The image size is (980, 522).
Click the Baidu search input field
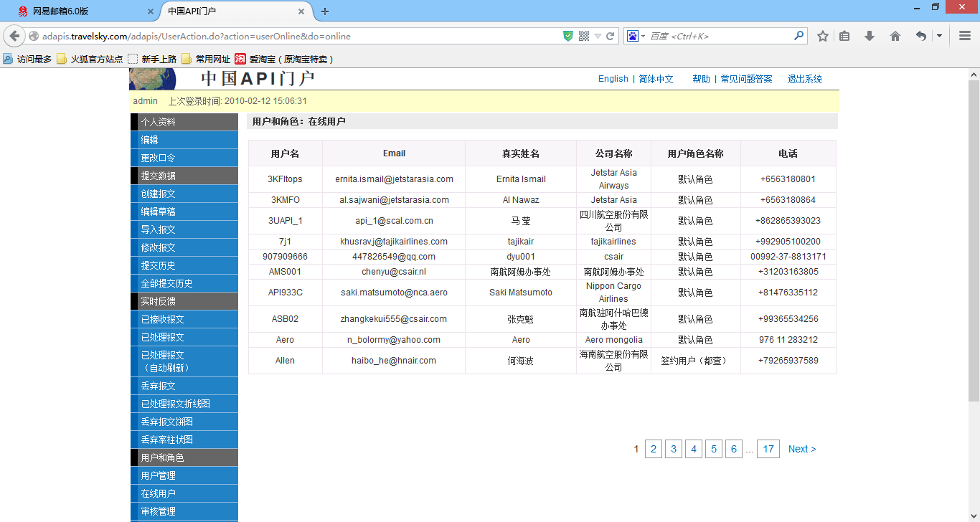720,36
